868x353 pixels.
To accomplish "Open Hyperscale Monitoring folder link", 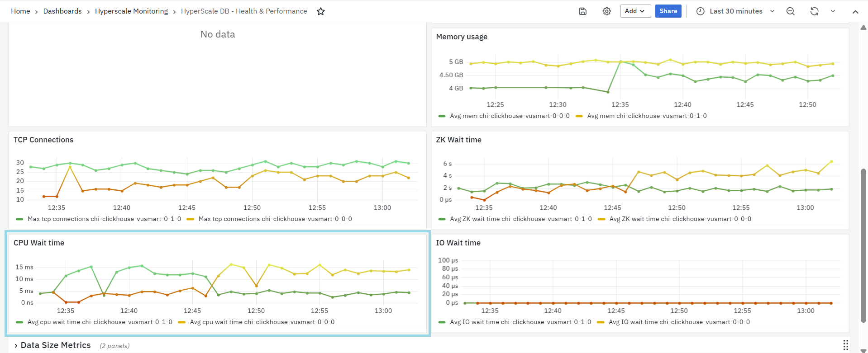I will pos(131,11).
